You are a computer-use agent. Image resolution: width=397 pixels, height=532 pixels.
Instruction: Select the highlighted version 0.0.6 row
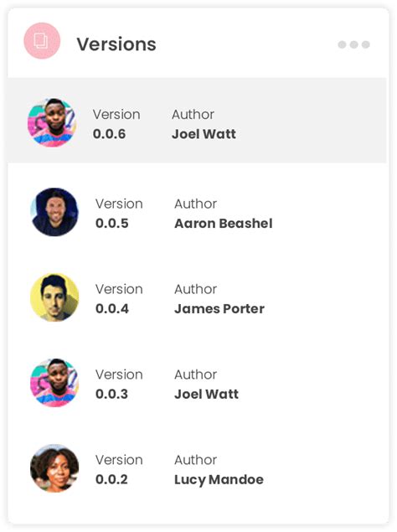tap(197, 121)
